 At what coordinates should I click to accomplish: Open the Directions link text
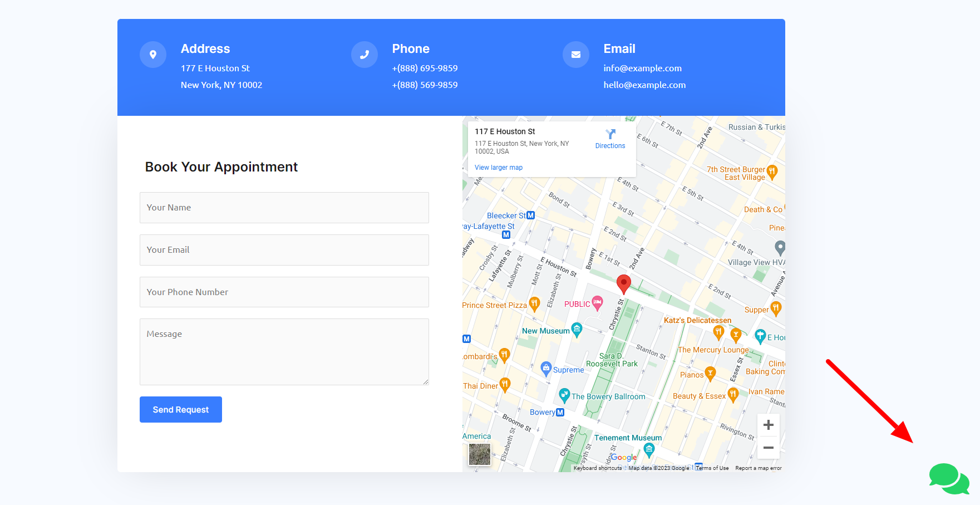click(x=610, y=146)
